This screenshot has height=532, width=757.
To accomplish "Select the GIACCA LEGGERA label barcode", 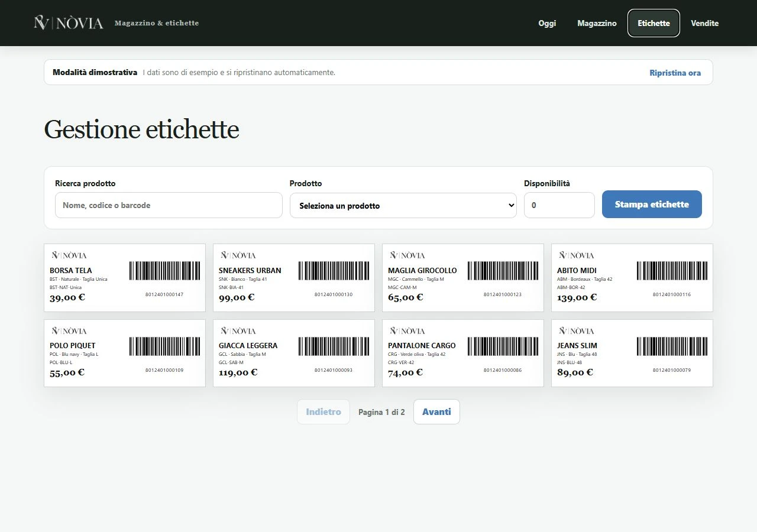I will click(x=334, y=346).
